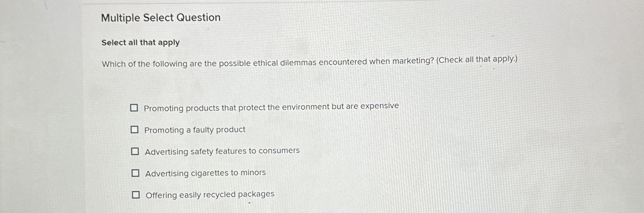Click the 'Advertising safety features to consumers' label
The width and height of the screenshot is (644, 213).
pos(222,151)
